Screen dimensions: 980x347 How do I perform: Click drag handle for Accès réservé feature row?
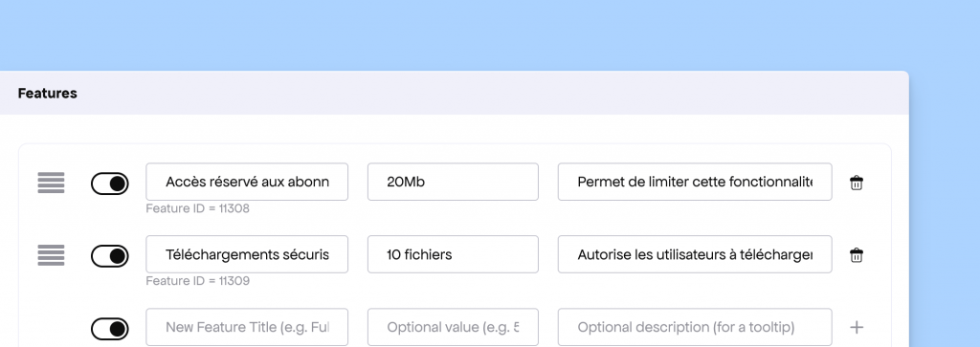52,183
